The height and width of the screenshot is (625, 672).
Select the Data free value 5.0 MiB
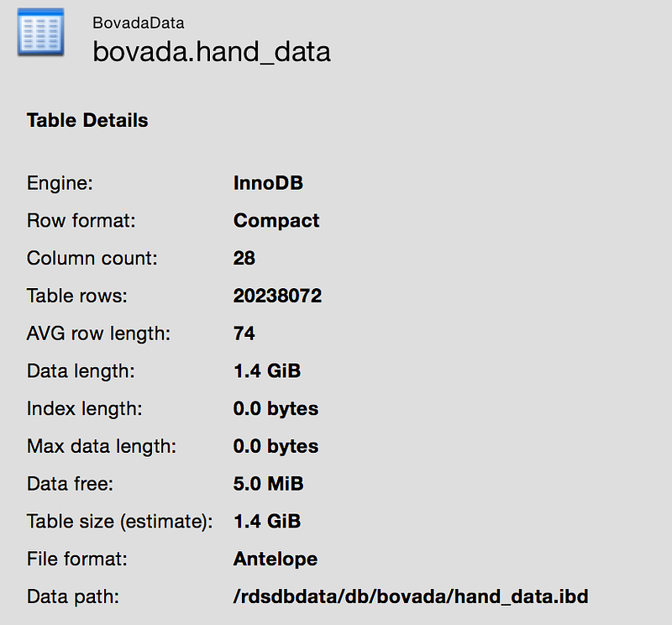tap(268, 484)
